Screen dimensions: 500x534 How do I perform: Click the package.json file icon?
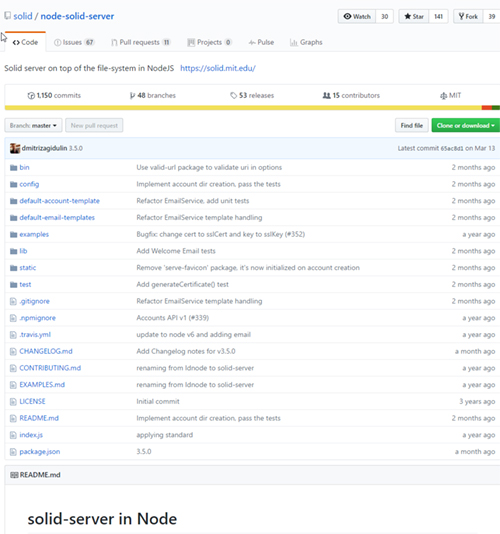pos(13,452)
